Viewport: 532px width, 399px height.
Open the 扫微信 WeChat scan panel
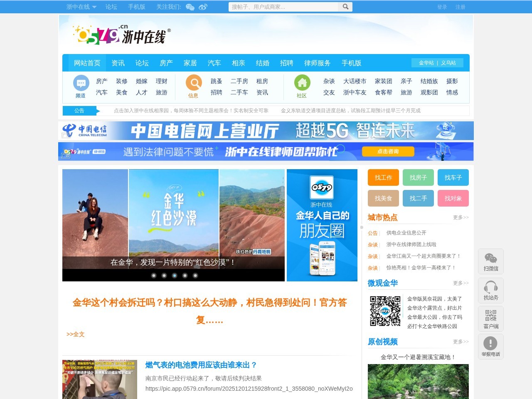pos(491,261)
